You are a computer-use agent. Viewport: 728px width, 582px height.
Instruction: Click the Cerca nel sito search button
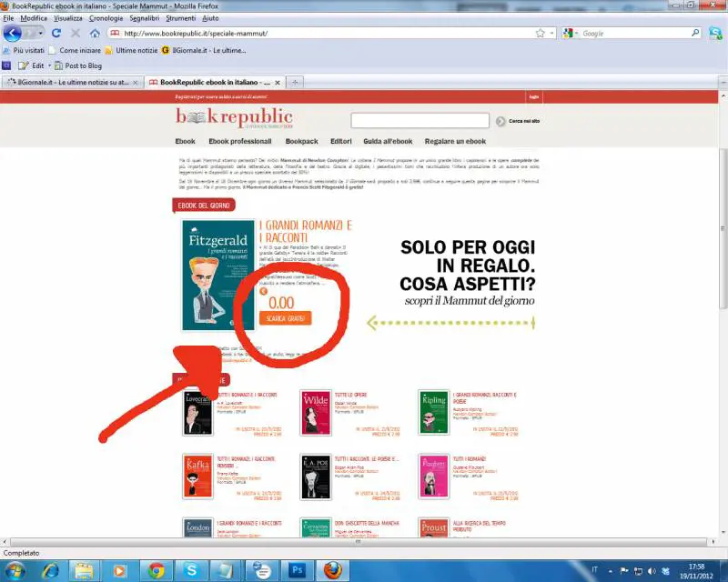pos(517,121)
